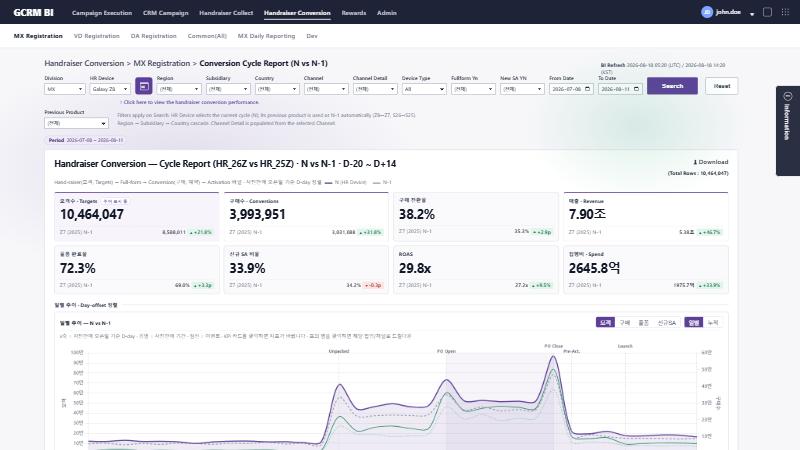
Task: Click the Search button
Action: pos(672,86)
